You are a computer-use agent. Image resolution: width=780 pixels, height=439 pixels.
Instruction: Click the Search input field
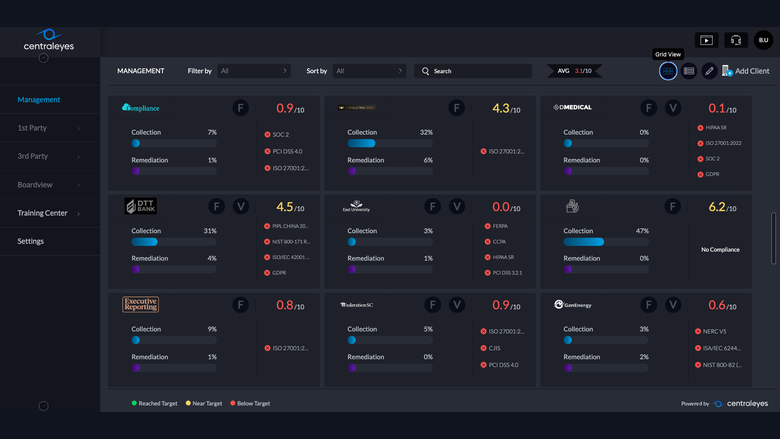tap(473, 71)
